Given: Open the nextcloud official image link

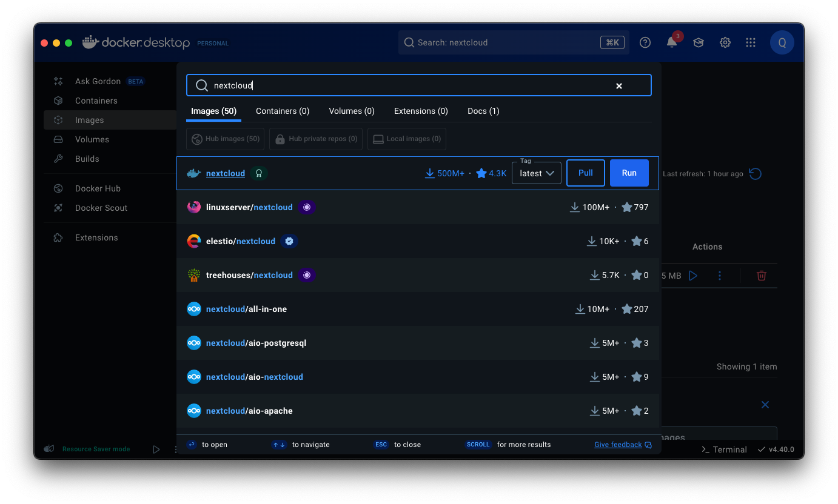Looking at the screenshot, I should [x=226, y=173].
